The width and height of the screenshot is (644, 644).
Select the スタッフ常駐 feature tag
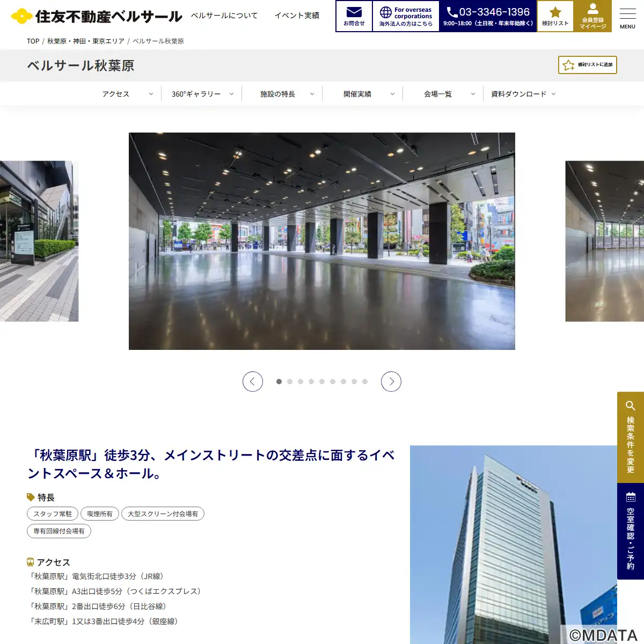coord(53,514)
